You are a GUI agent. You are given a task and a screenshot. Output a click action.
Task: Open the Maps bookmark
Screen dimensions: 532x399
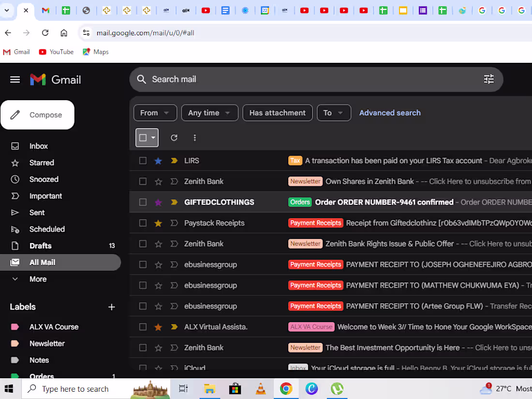tap(95, 52)
